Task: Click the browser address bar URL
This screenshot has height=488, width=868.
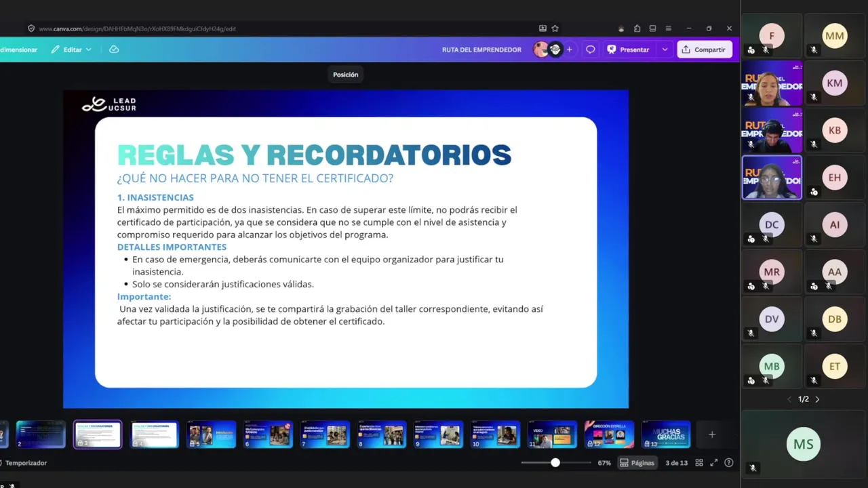Action: click(x=137, y=28)
